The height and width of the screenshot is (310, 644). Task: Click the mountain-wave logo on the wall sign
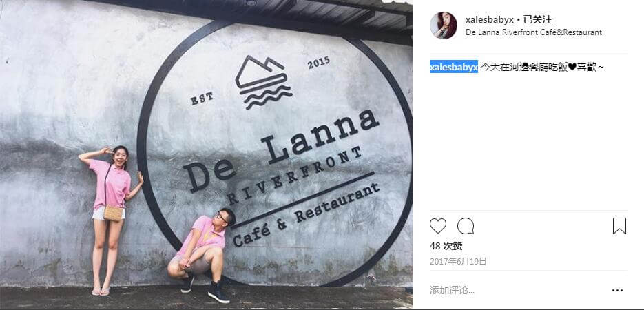[264, 82]
